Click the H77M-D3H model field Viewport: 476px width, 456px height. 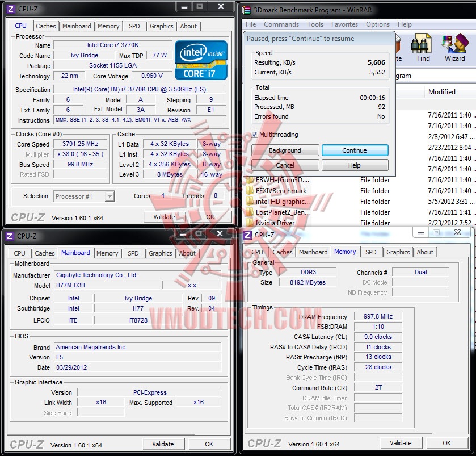[x=107, y=285]
